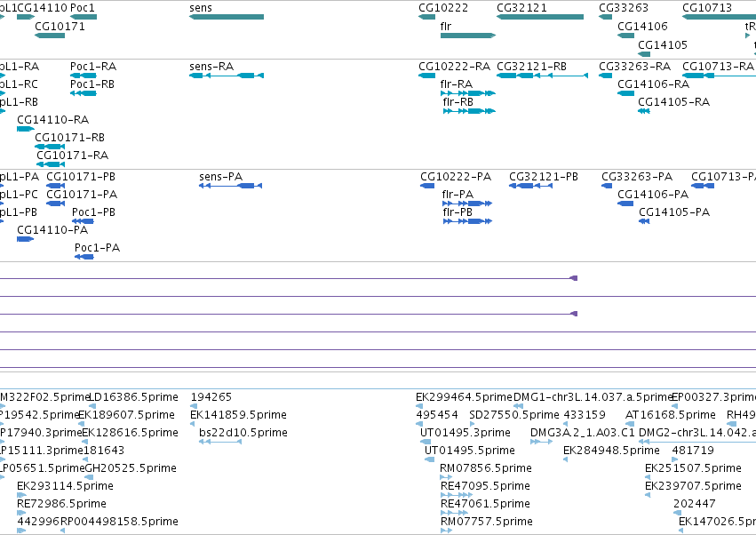Click the Poc1-RB transcript label

[92, 84]
